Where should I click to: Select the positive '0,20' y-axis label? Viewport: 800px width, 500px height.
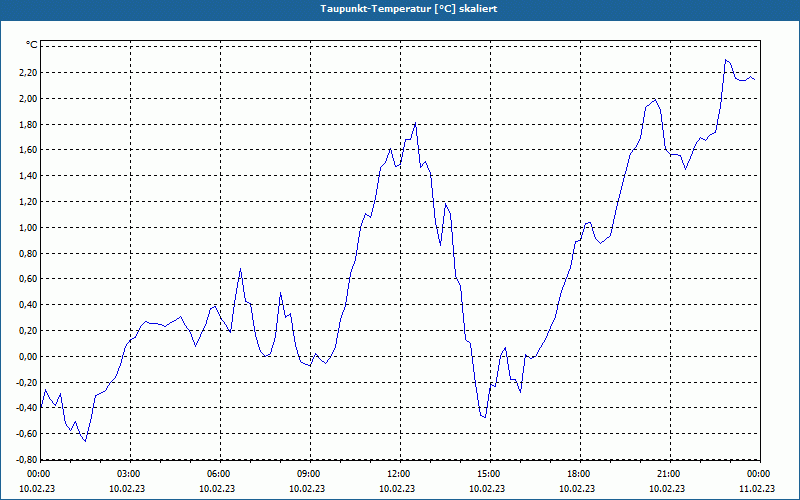coord(30,331)
